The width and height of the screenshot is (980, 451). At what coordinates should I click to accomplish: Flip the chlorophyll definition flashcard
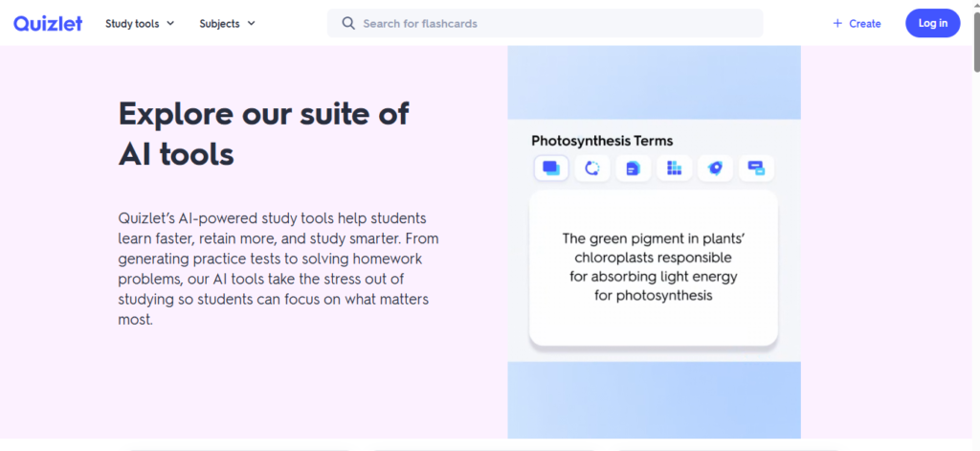(653, 268)
